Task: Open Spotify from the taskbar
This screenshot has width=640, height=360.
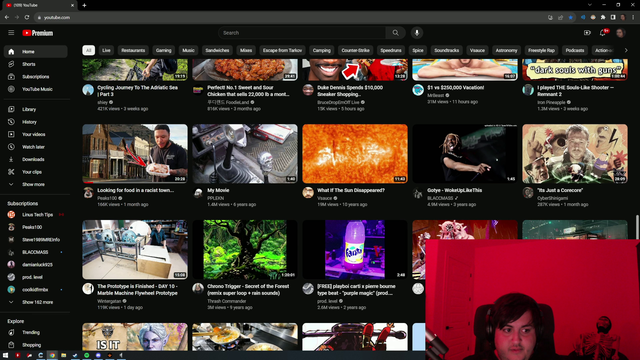Action: (x=87, y=356)
